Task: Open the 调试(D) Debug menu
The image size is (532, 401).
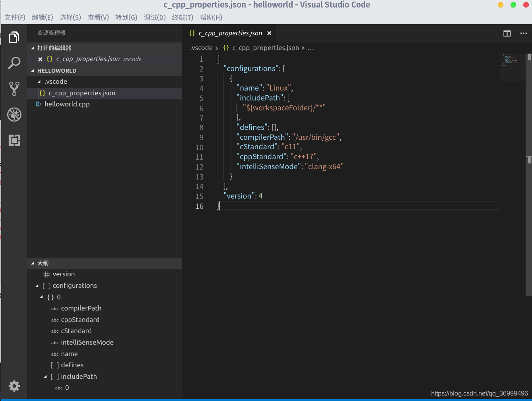Action: 155,17
